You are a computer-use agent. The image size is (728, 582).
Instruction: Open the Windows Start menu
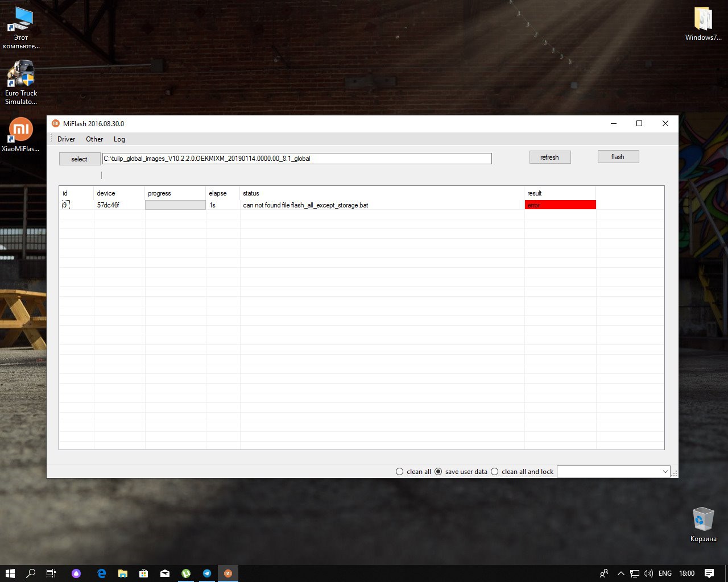click(10, 573)
